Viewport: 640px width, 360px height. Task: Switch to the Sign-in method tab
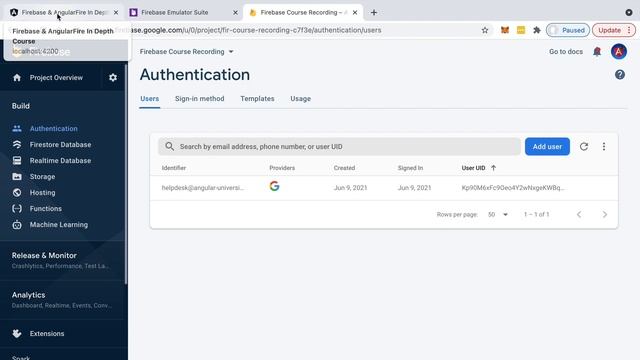pos(200,99)
